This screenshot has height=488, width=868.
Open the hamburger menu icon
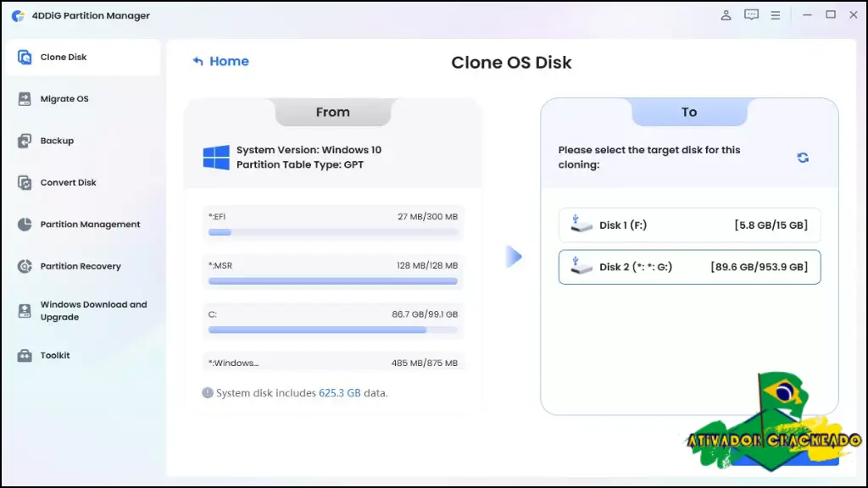pyautogui.click(x=776, y=15)
